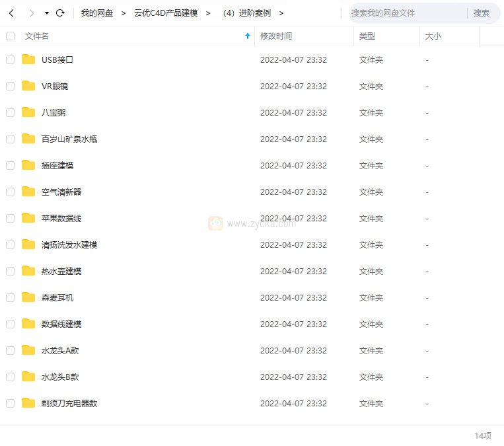The width and height of the screenshot is (504, 446).
Task: Select the checkbox beside 热水壶建模
Action: pos(10,271)
